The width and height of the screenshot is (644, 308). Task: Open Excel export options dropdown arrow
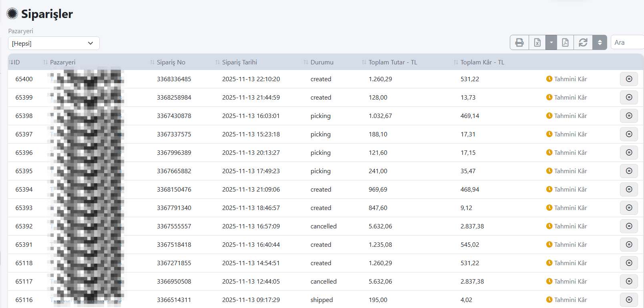click(551, 42)
